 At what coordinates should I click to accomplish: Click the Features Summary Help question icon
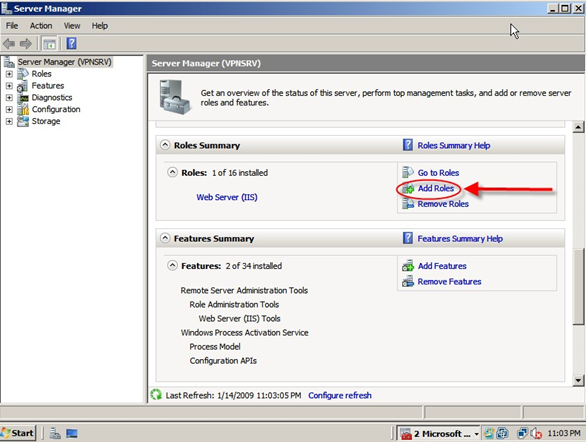(408, 238)
